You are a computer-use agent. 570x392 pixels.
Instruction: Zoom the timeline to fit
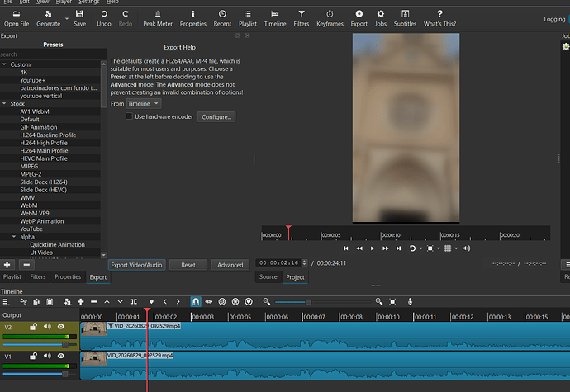[x=392, y=301]
